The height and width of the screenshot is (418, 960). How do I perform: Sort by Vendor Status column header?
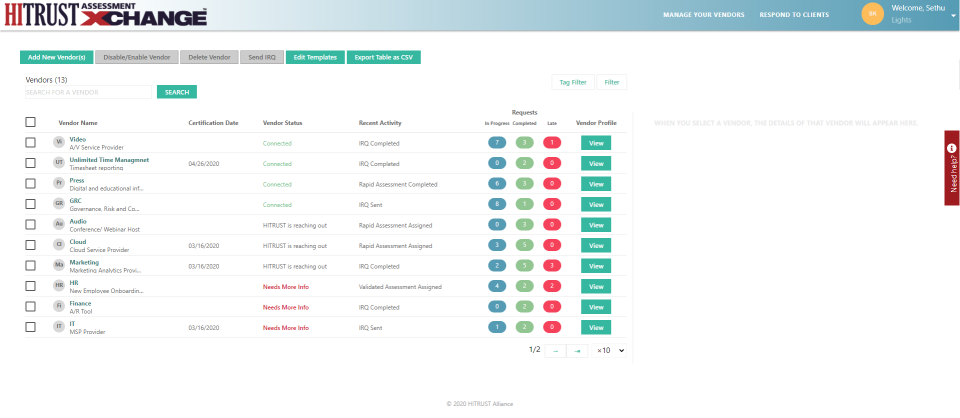point(282,123)
